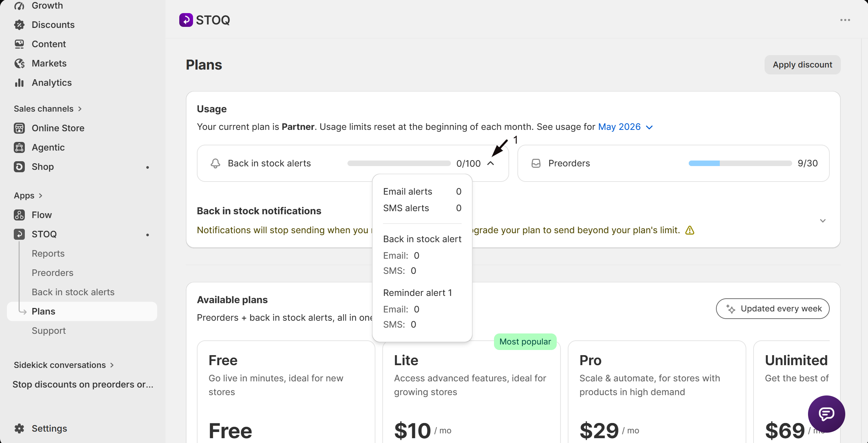Open Back in stock alerts under STOQ

pyautogui.click(x=73, y=292)
